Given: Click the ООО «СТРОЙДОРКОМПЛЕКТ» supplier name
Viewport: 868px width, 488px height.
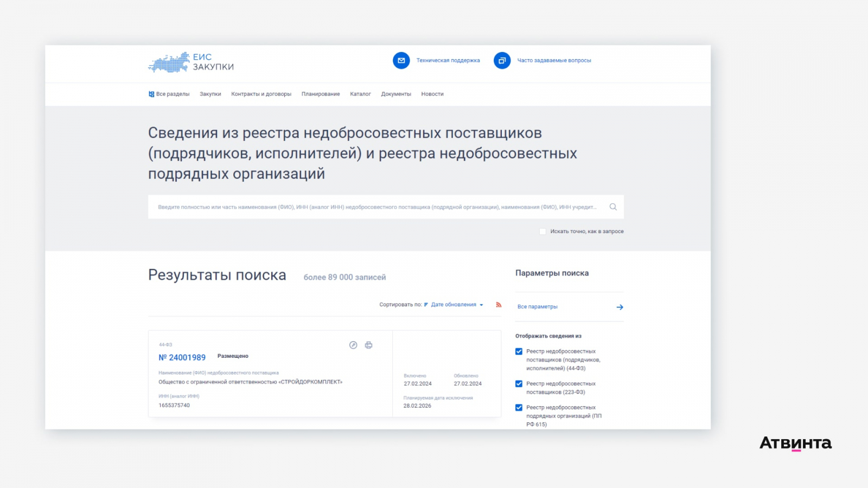Looking at the screenshot, I should point(251,382).
